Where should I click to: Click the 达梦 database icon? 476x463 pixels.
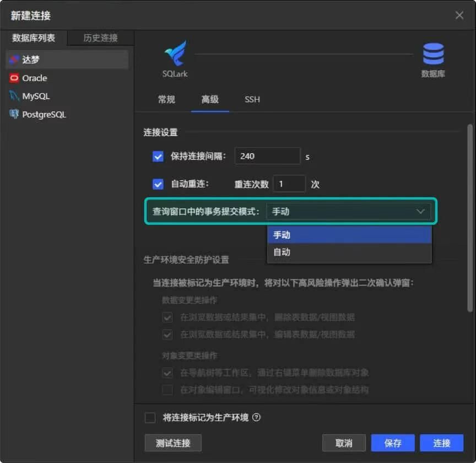coord(14,60)
